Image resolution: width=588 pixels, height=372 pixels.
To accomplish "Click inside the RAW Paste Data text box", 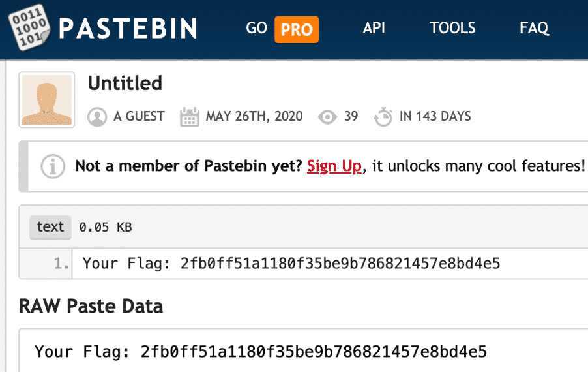I will tap(303, 351).
